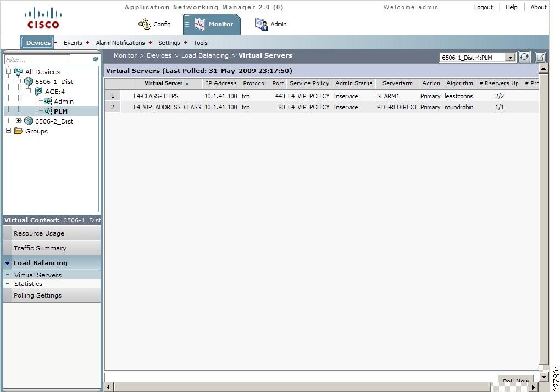The width and height of the screenshot is (560, 392).
Task: Open Traffic Summary panel
Action: click(52, 248)
